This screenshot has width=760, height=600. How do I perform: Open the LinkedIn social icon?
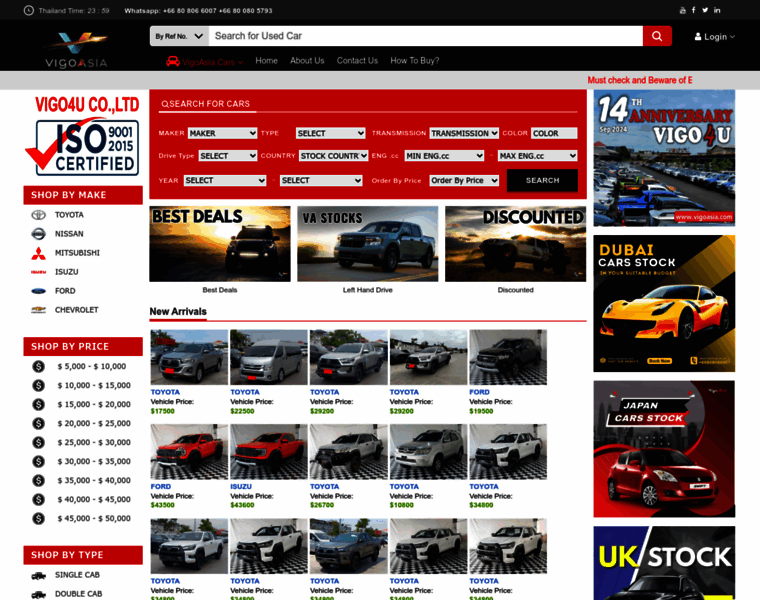click(x=717, y=10)
